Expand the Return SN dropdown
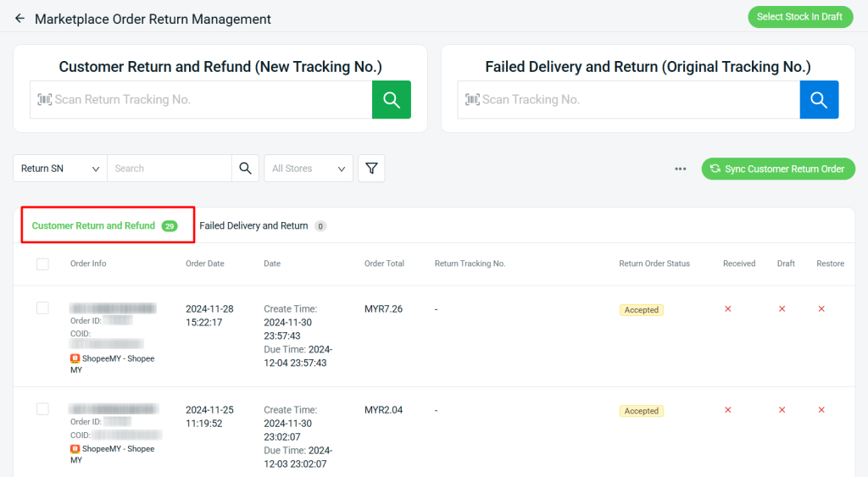Screen dimensions: 868x477 [x=60, y=169]
